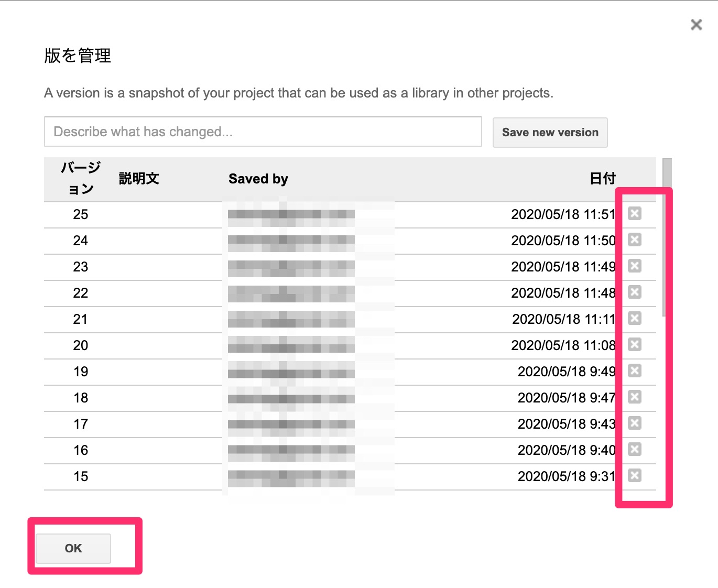Delete version 24 using its X icon
The height and width of the screenshot is (588, 718).
pos(634,239)
